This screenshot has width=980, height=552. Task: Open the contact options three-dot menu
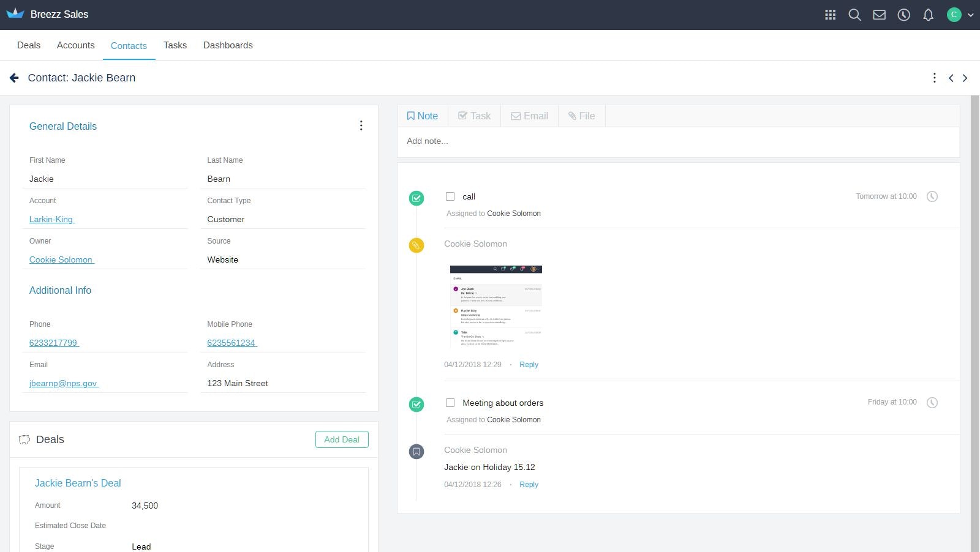tap(935, 78)
